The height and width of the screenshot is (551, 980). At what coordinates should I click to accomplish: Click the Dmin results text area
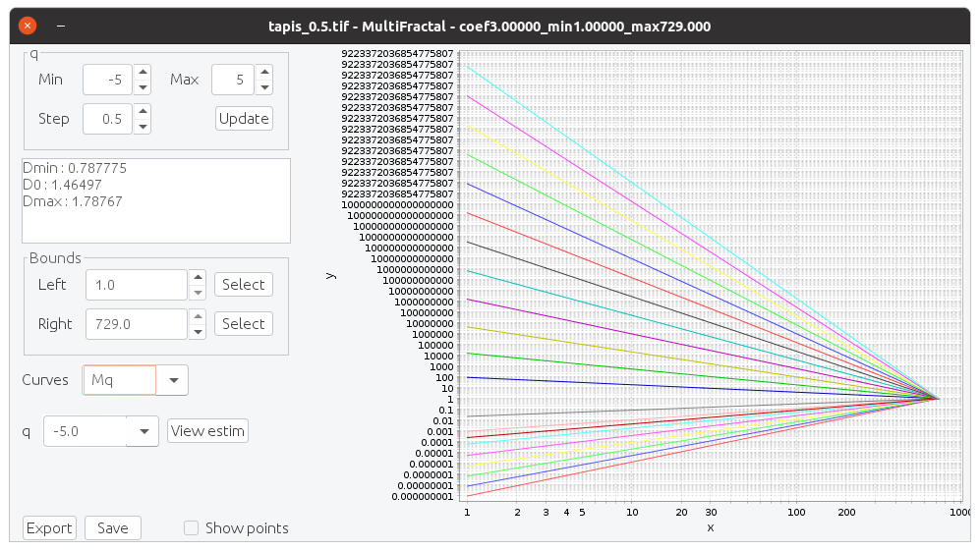click(x=156, y=200)
